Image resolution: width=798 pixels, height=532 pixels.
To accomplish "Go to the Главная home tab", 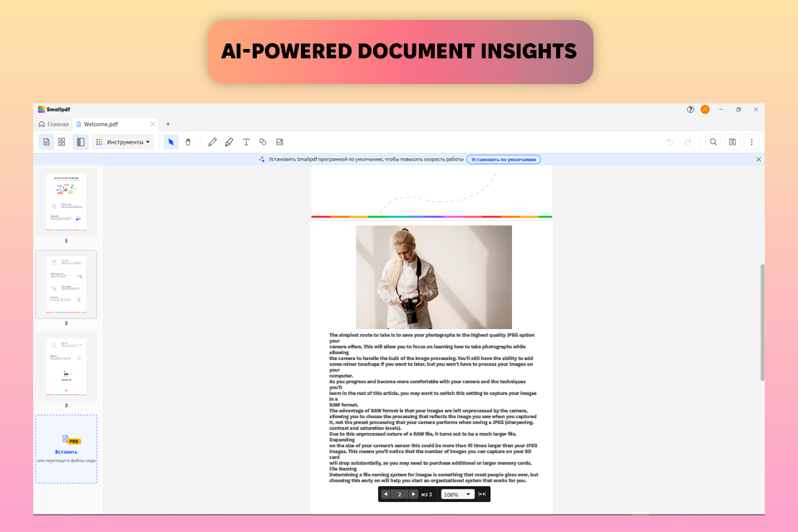I will coord(53,124).
